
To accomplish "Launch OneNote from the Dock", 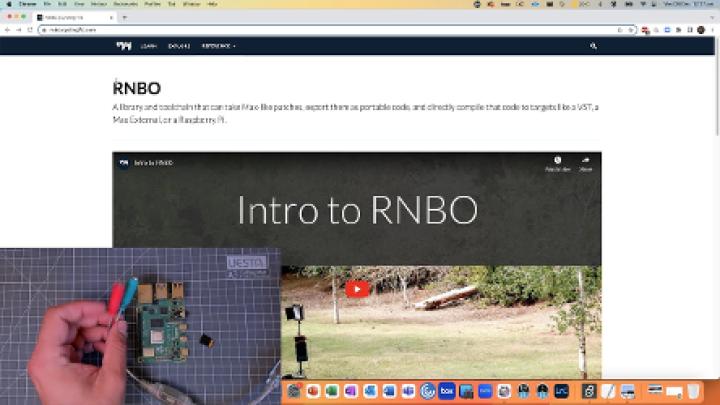I will point(351,391).
